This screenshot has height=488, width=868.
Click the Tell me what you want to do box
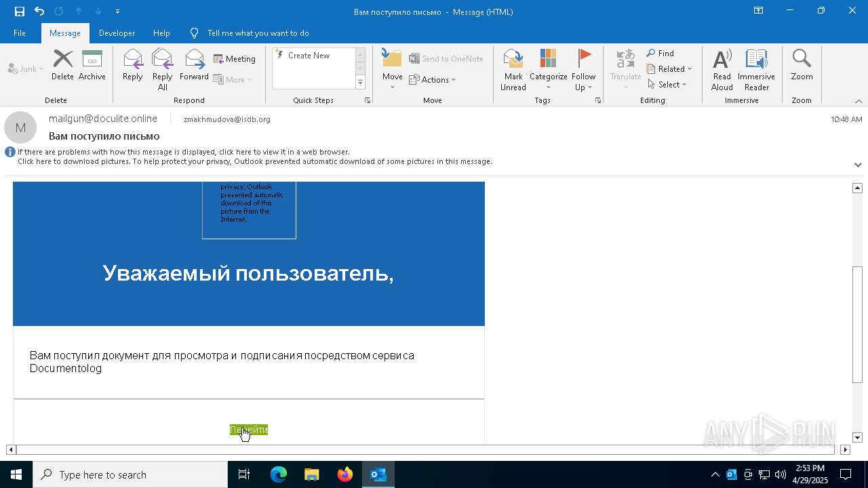tap(258, 33)
